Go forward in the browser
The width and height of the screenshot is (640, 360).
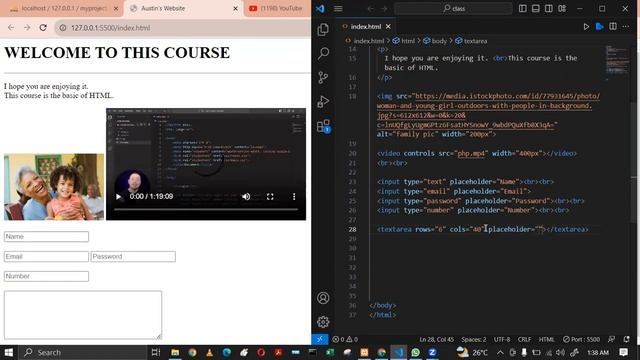(27, 28)
